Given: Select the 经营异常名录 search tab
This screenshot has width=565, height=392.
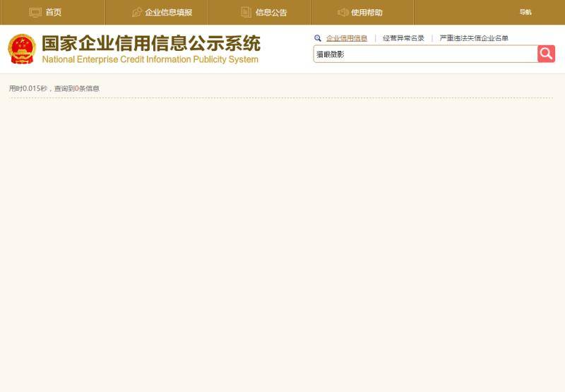Looking at the screenshot, I should 403,38.
